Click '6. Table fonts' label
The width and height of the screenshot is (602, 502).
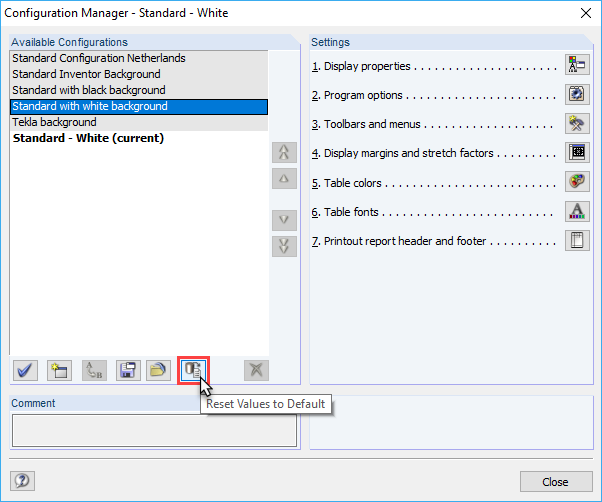[x=345, y=212]
